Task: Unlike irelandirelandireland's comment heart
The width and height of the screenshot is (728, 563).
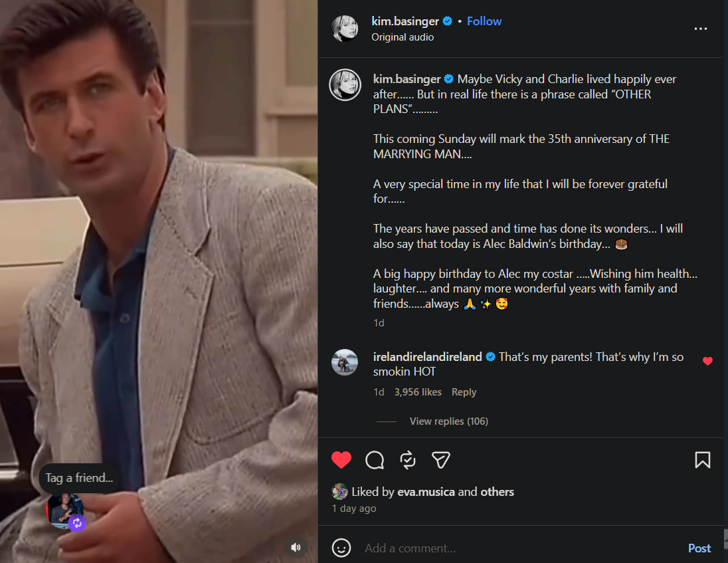Action: tap(707, 361)
